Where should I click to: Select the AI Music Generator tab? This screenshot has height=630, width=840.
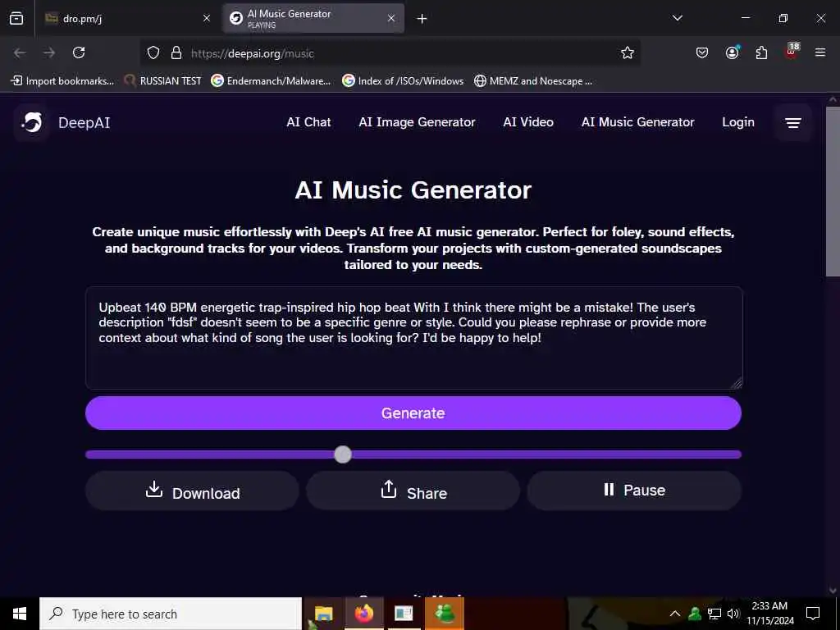click(313, 18)
